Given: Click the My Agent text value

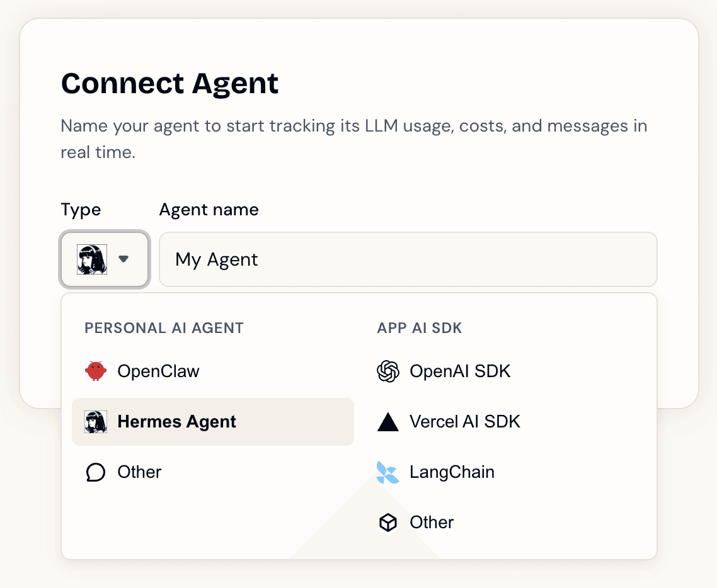Looking at the screenshot, I should tap(216, 259).
